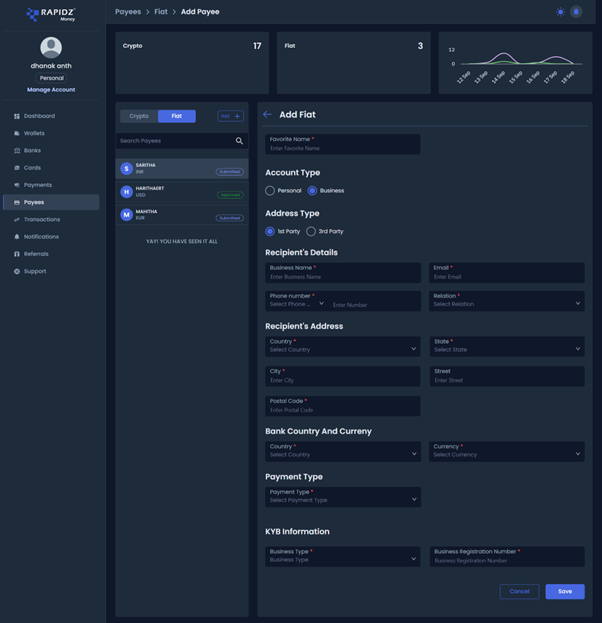Click the H avatar for HARITHAERT

(x=126, y=192)
